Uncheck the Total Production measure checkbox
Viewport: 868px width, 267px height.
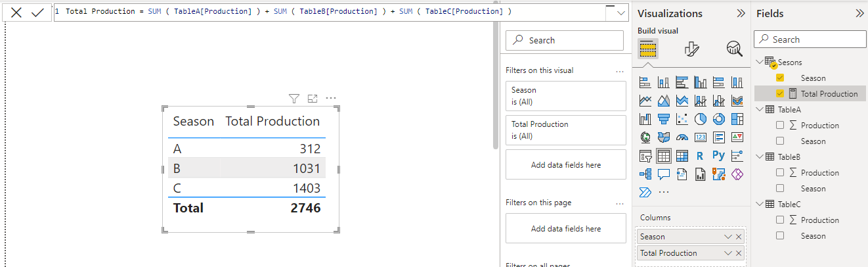point(780,93)
